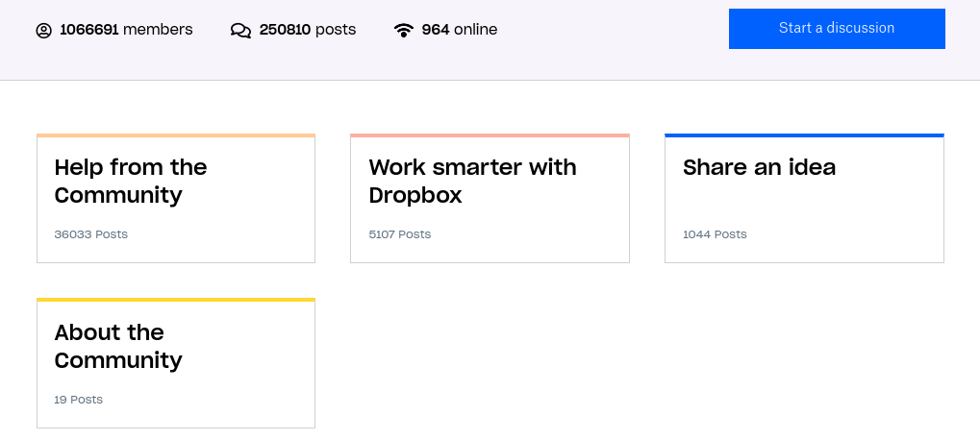Click the 1044 Posts label
Viewport: 980px width, 440px height.
pos(715,234)
